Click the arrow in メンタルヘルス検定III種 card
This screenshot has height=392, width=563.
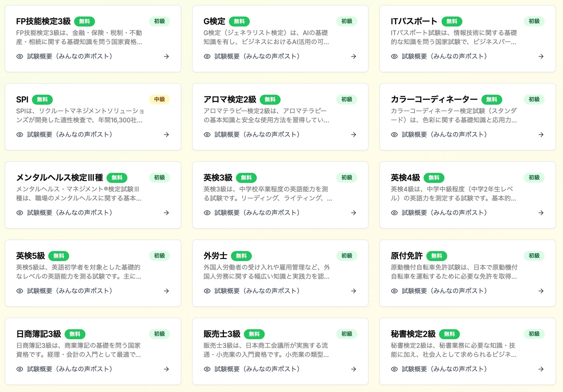[166, 213]
